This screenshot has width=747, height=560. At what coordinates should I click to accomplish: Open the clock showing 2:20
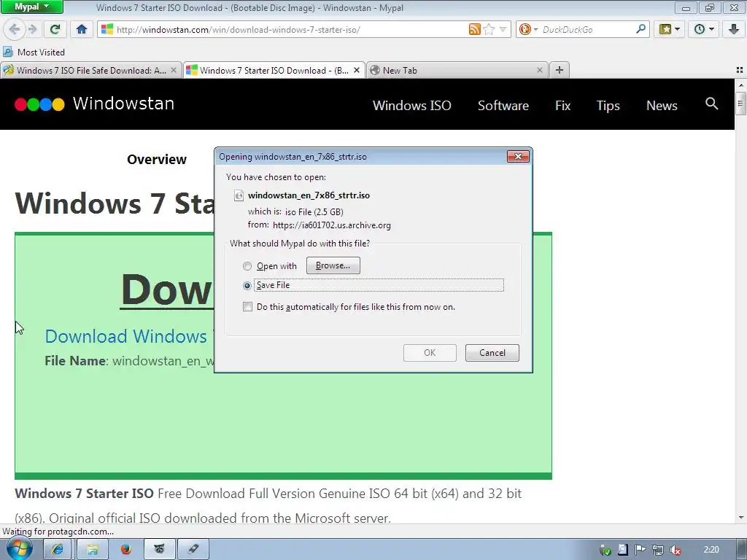[711, 550]
